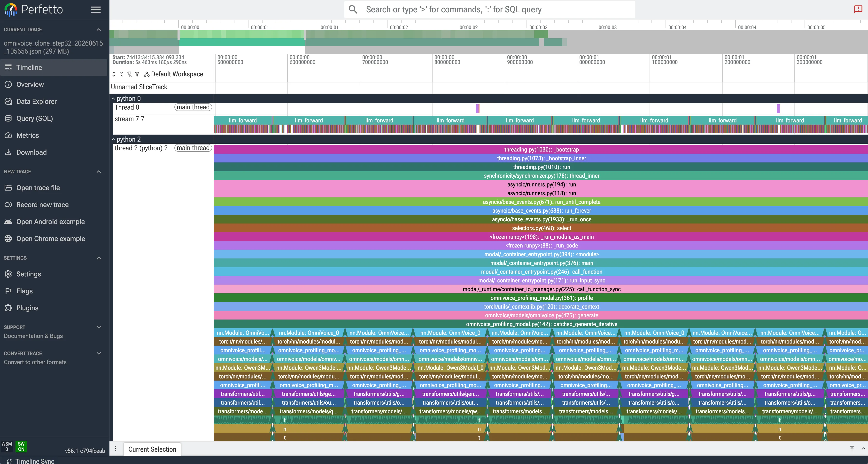Open Query (SQL) page
Image resolution: width=868 pixels, height=464 pixels.
click(54, 118)
